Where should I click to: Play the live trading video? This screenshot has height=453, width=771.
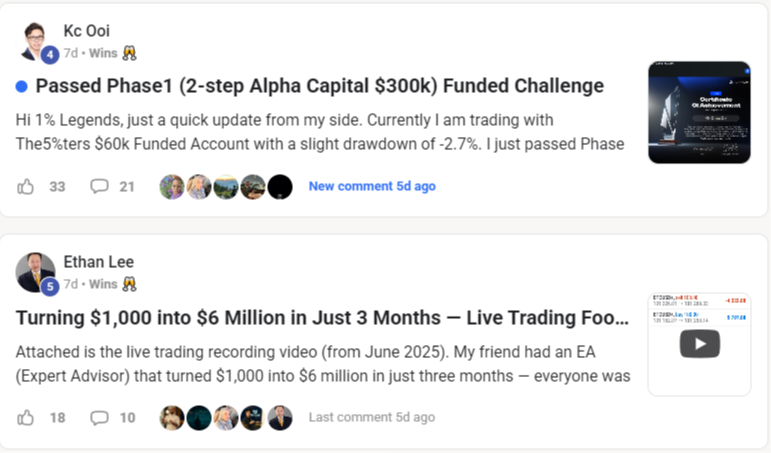(699, 344)
